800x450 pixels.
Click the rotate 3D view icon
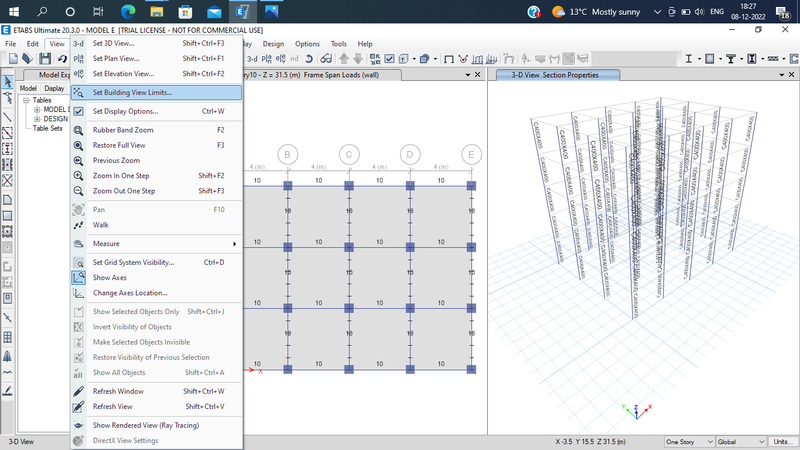(x=309, y=59)
